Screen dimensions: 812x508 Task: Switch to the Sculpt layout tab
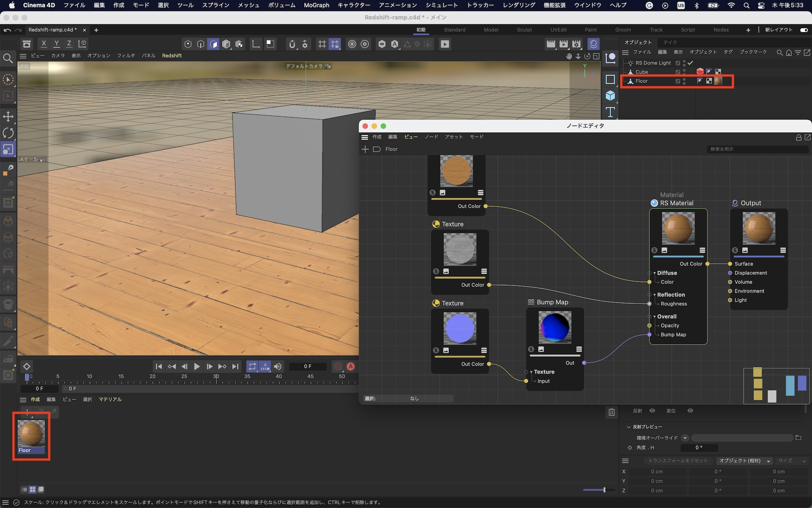524,30
